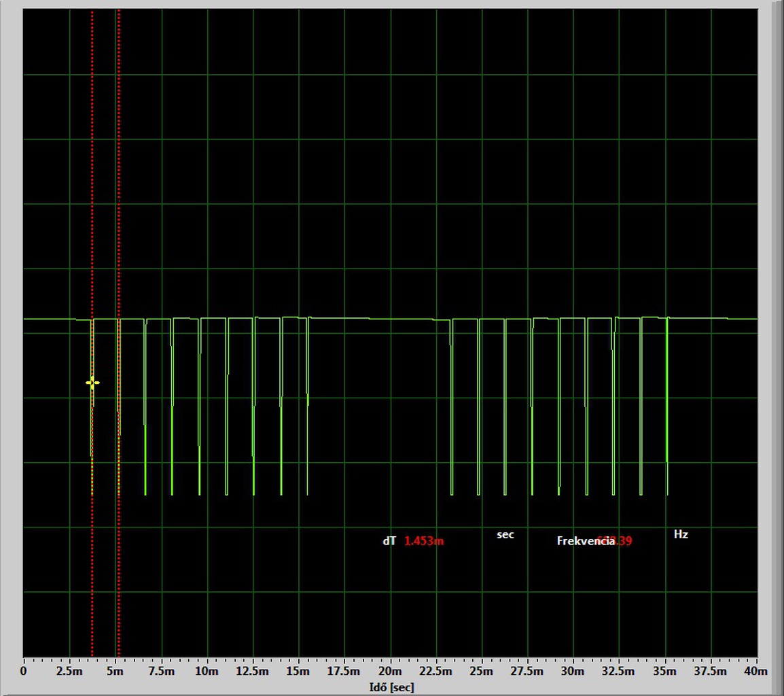The width and height of the screenshot is (784, 696).
Task: Click the 35m time axis label
Action: click(665, 672)
